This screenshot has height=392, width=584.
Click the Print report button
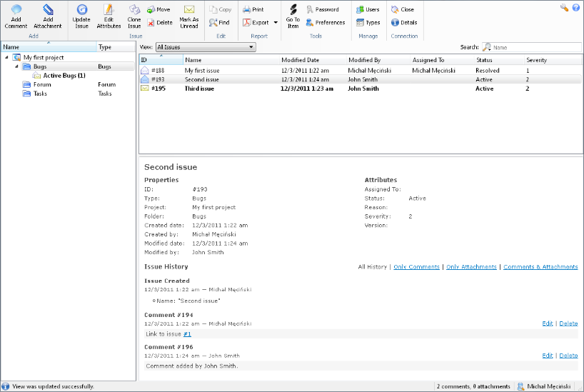253,9
